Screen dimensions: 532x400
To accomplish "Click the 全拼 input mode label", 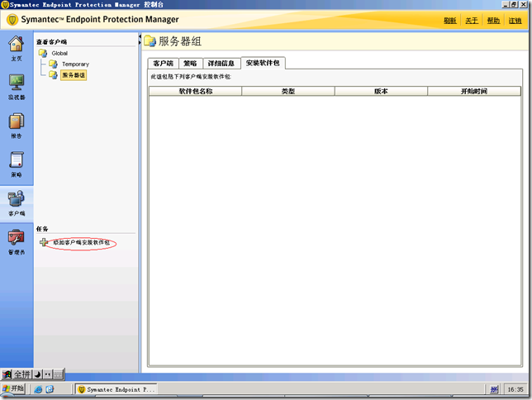I will tap(22, 374).
